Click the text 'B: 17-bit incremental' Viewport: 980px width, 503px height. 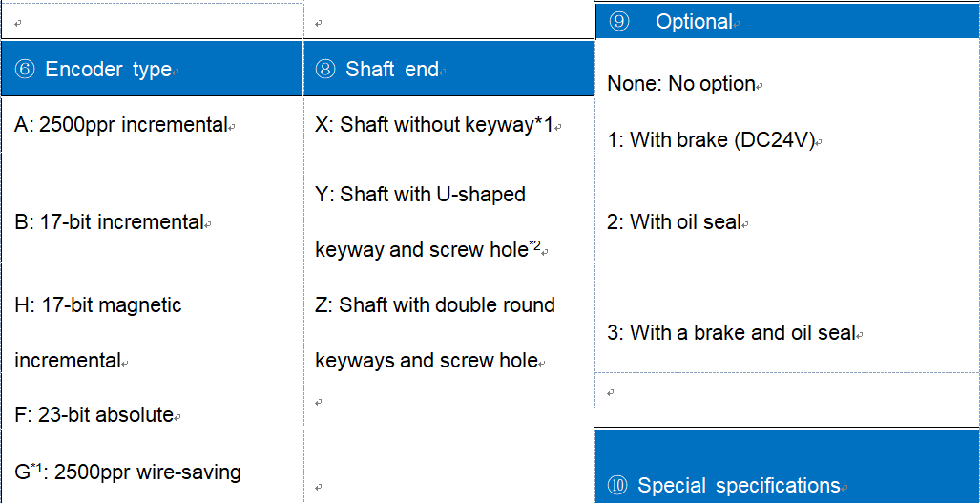pyautogui.click(x=110, y=222)
